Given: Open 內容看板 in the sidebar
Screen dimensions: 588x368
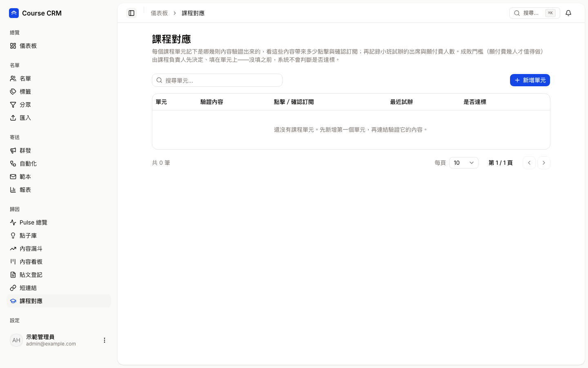Looking at the screenshot, I should pos(59,262).
